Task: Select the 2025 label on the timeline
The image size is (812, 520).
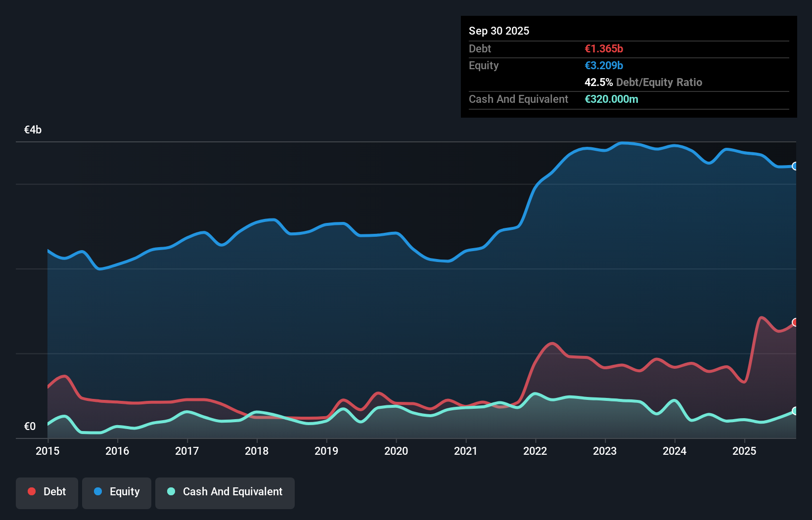Action: point(745,451)
